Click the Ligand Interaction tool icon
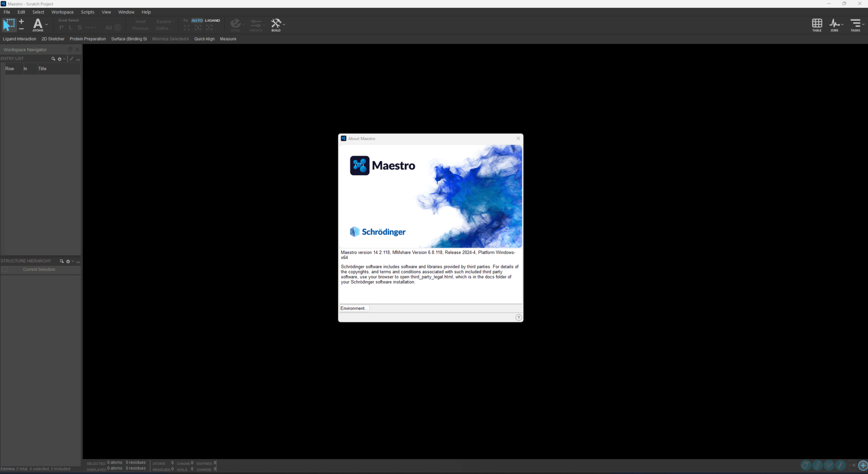Screen dimensions: 868x474 pyautogui.click(x=19, y=39)
